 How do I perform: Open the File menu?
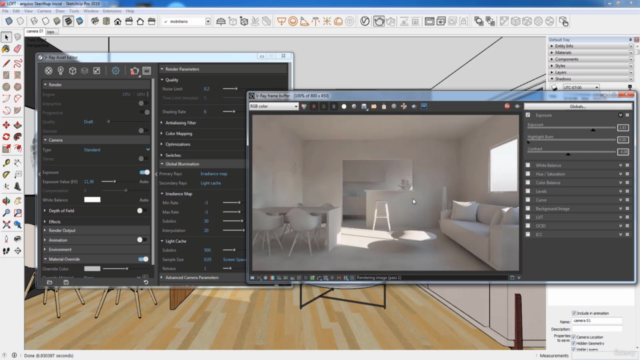(5, 11)
